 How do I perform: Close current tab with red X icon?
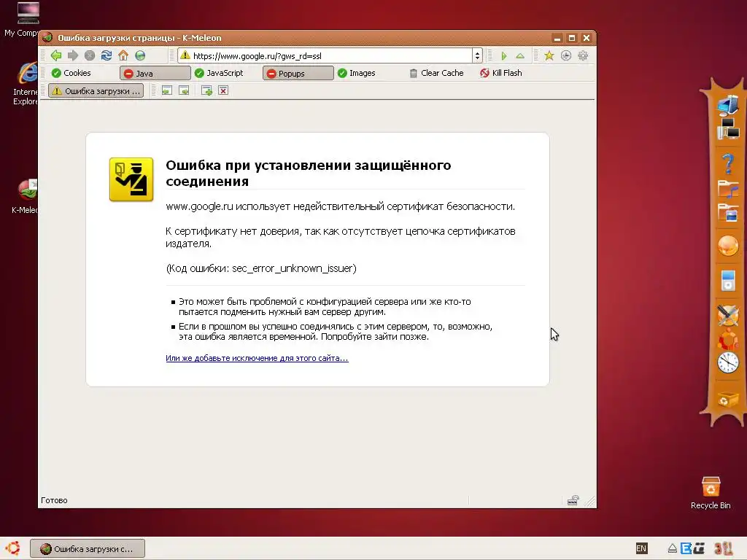pyautogui.click(x=223, y=90)
